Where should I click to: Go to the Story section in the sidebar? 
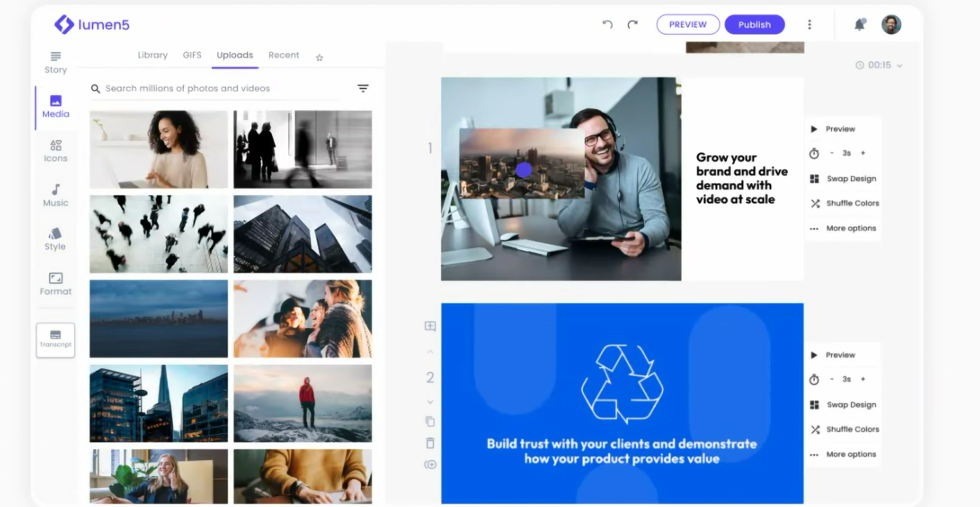click(x=56, y=62)
